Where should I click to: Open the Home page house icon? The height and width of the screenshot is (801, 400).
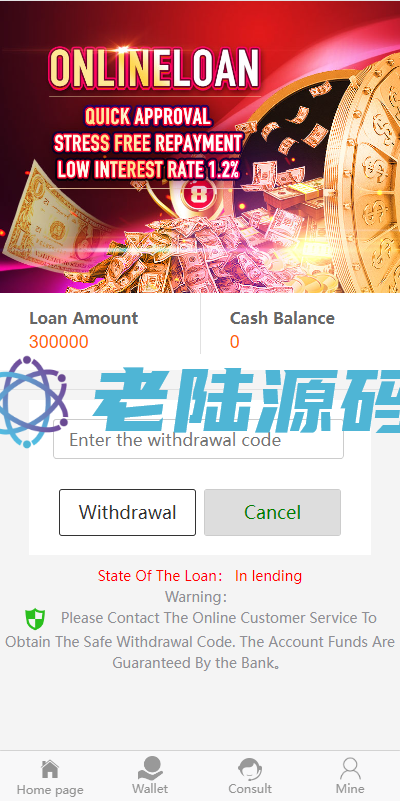50,769
